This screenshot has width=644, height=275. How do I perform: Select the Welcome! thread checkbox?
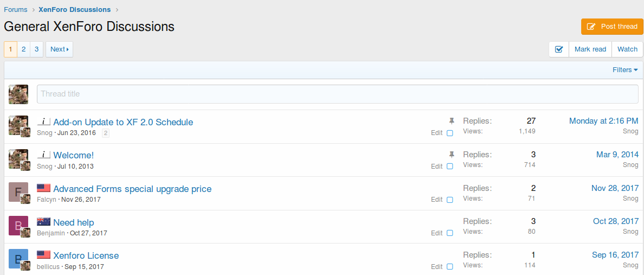(x=449, y=167)
